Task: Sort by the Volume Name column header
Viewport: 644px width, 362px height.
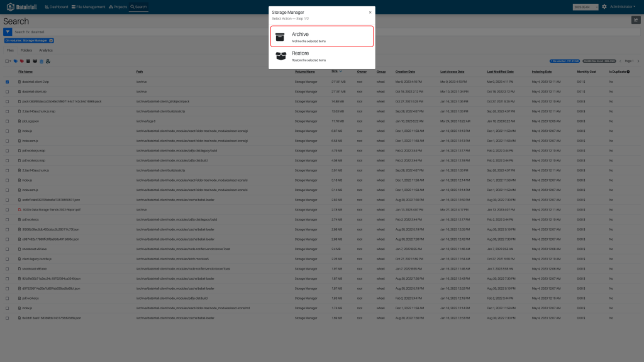Action: [305, 72]
